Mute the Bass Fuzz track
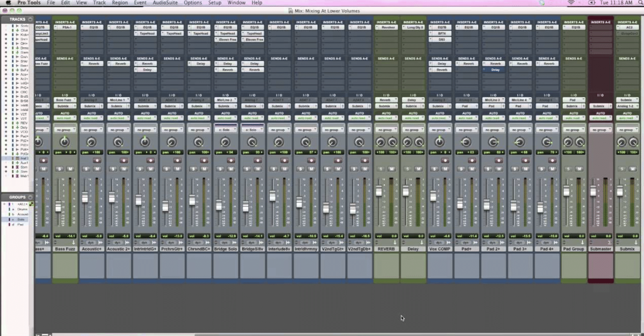 pos(70,169)
